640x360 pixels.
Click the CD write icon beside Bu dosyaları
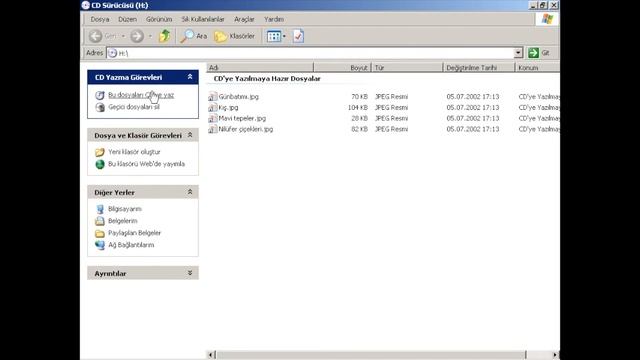(100, 95)
